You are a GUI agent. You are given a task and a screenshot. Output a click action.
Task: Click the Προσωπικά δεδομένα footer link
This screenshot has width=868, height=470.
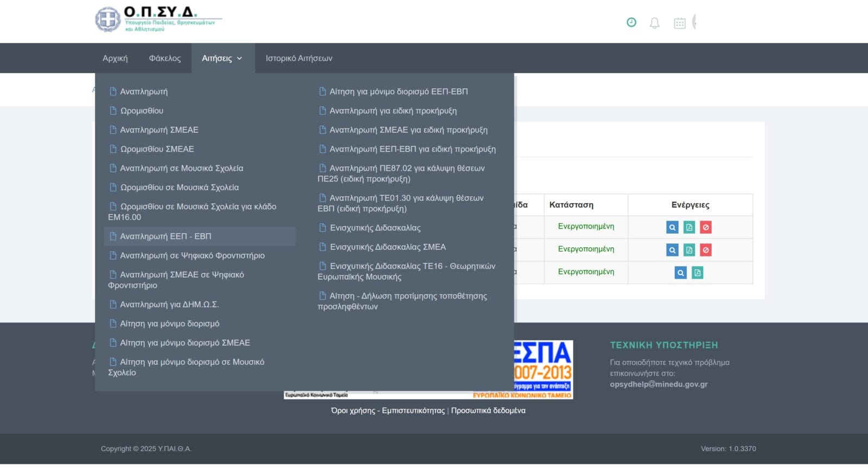click(x=488, y=410)
